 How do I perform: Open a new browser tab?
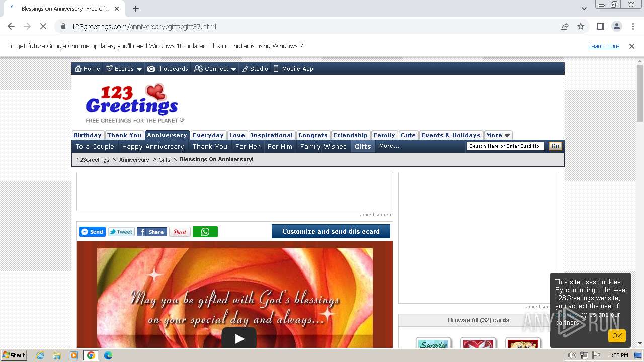[136, 9]
